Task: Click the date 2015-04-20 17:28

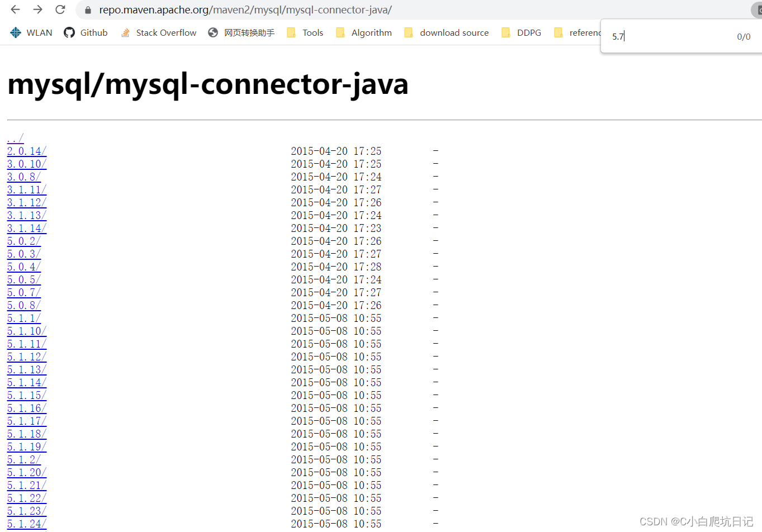Action: 336,267
